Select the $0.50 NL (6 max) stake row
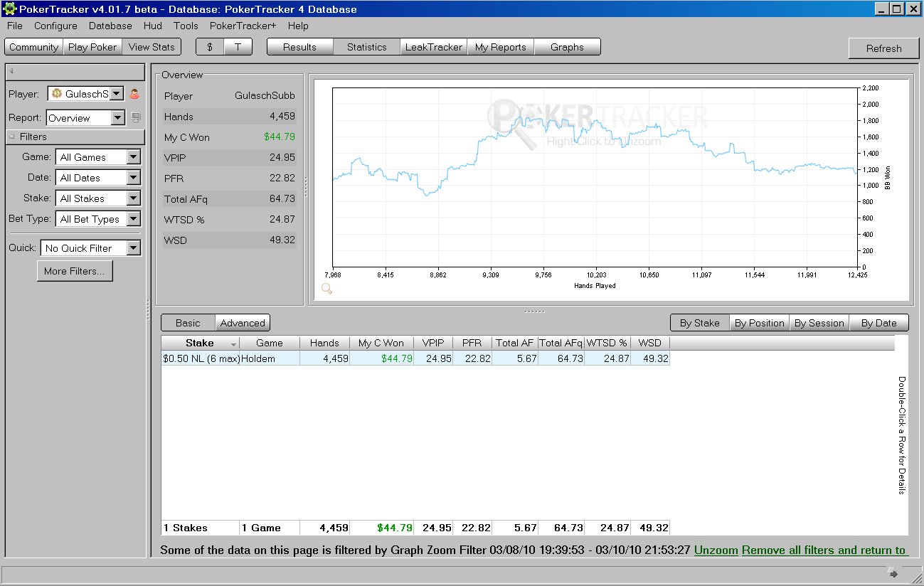 415,358
